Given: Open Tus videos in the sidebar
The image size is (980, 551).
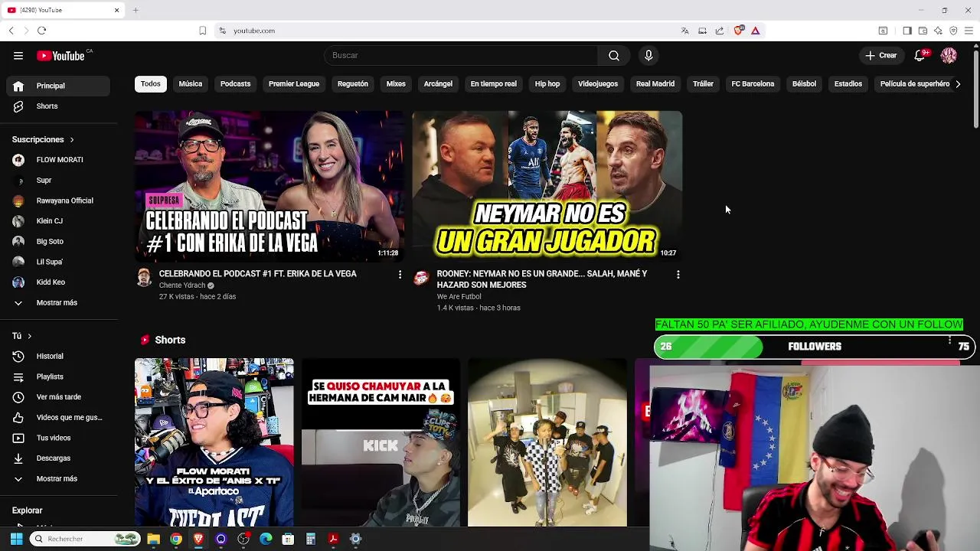Looking at the screenshot, I should tap(60, 438).
